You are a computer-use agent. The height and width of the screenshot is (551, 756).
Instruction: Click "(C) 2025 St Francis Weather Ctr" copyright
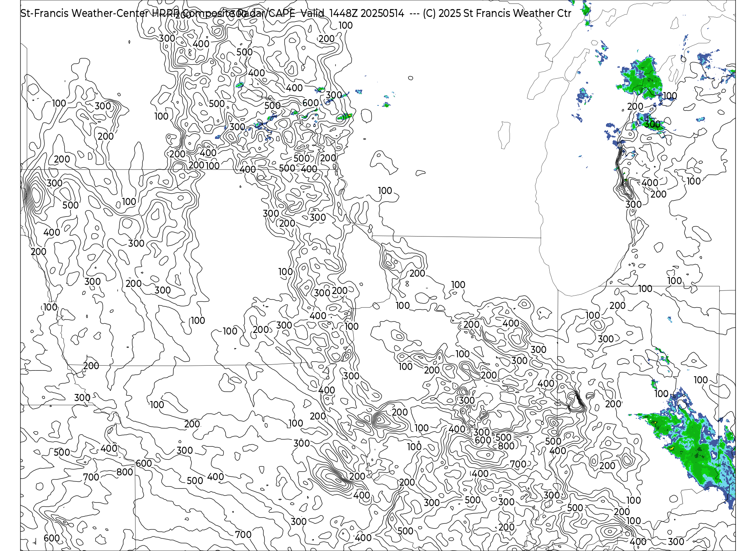(x=497, y=13)
